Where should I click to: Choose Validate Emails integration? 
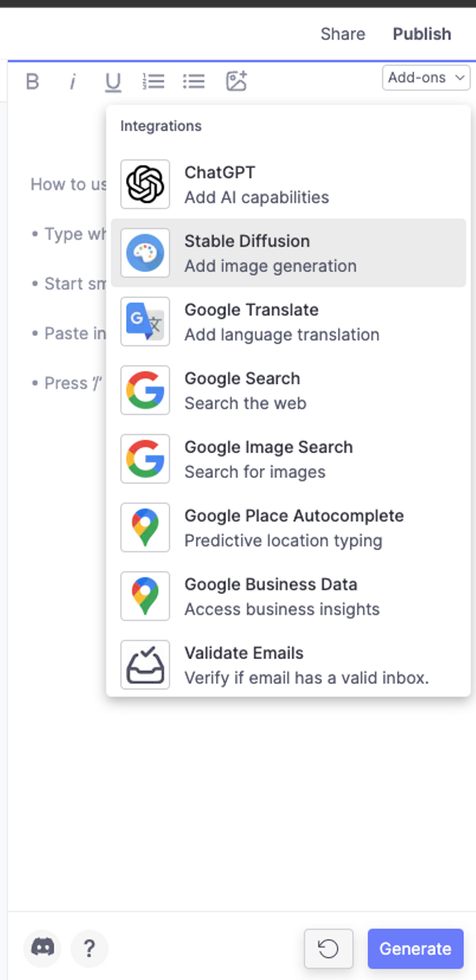click(288, 664)
